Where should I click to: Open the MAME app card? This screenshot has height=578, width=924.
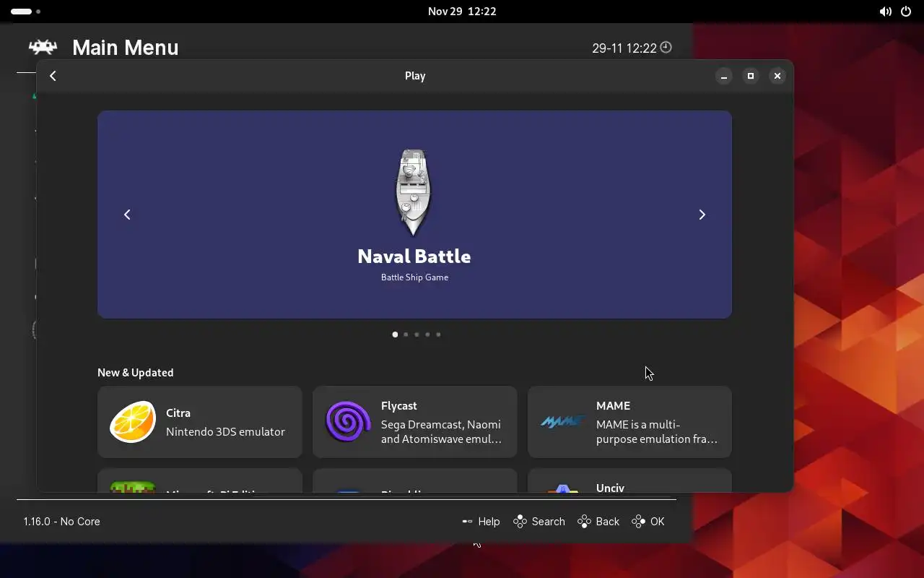(629, 422)
